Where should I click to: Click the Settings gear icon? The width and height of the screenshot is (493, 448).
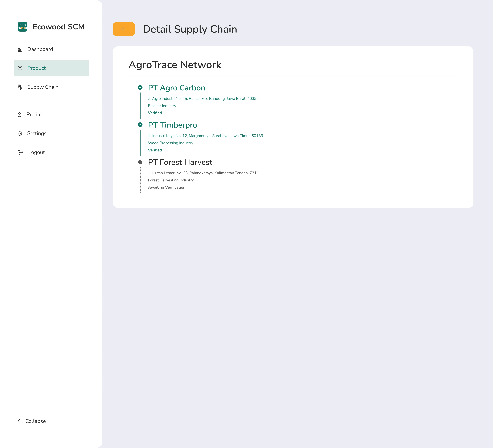pyautogui.click(x=20, y=133)
